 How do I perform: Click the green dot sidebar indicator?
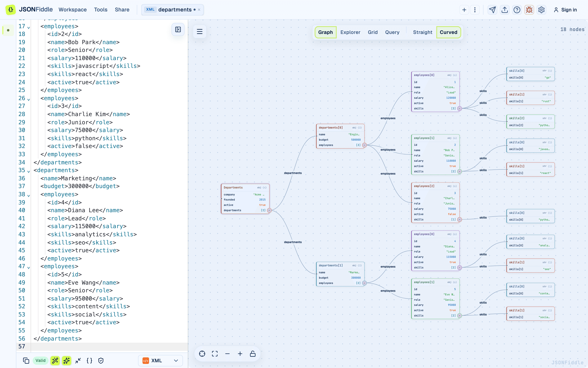click(x=8, y=30)
